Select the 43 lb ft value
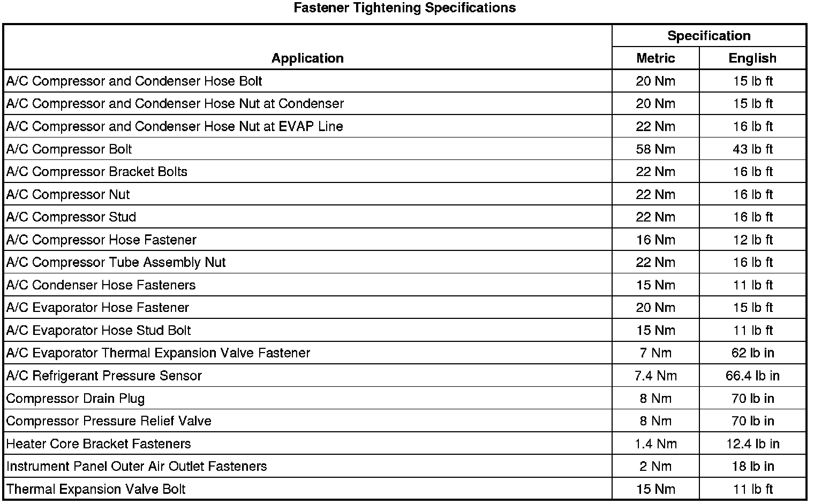This screenshot has width=814, height=504. (x=752, y=149)
